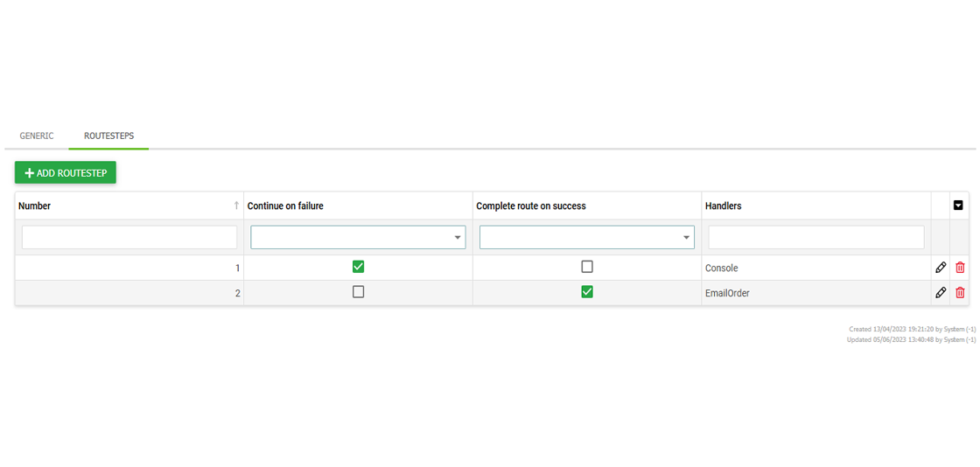Delete the EmailOrder routestep via trash icon
Image resolution: width=980 pixels, height=467 pixels.
click(x=960, y=292)
